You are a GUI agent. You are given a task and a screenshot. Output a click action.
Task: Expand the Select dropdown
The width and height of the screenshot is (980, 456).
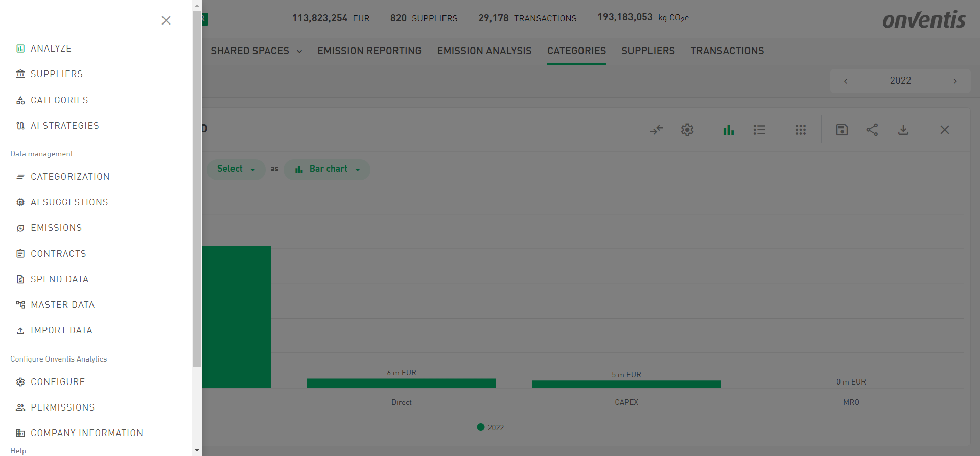(236, 169)
